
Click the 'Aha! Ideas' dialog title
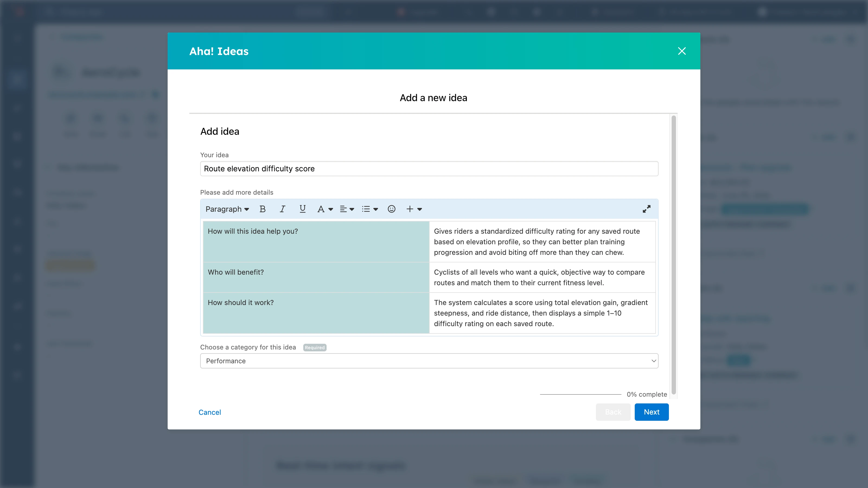click(219, 51)
